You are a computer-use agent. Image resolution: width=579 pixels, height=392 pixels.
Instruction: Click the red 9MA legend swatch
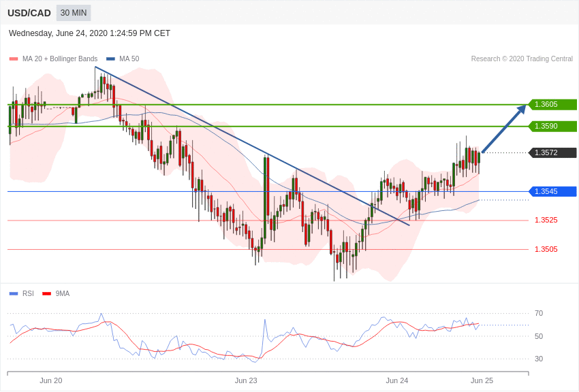coord(47,294)
